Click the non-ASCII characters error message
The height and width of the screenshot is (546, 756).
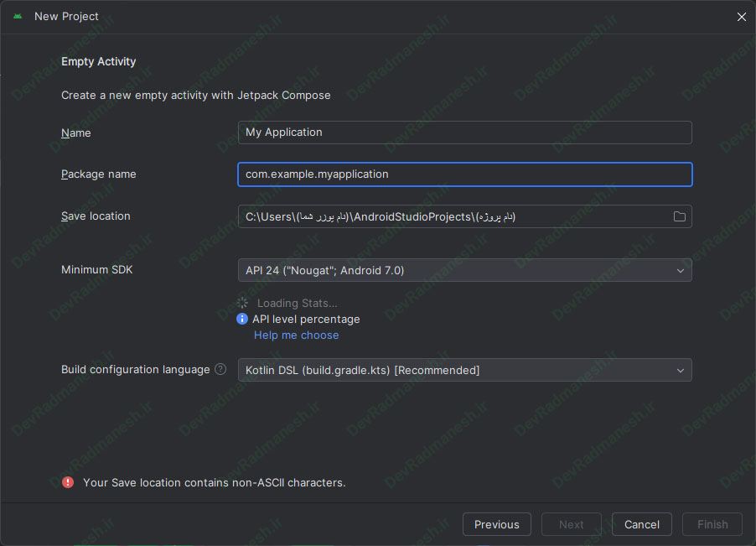coord(215,483)
